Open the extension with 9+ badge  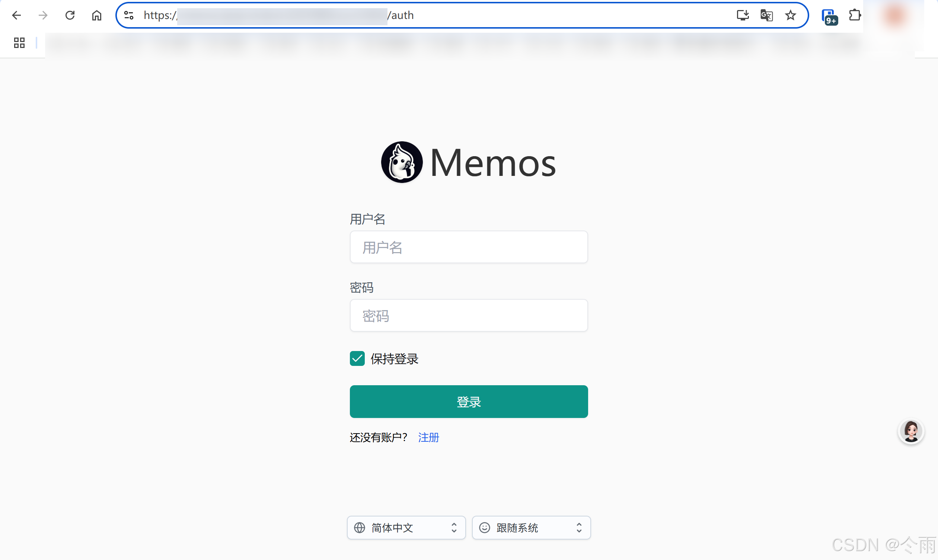click(x=829, y=16)
